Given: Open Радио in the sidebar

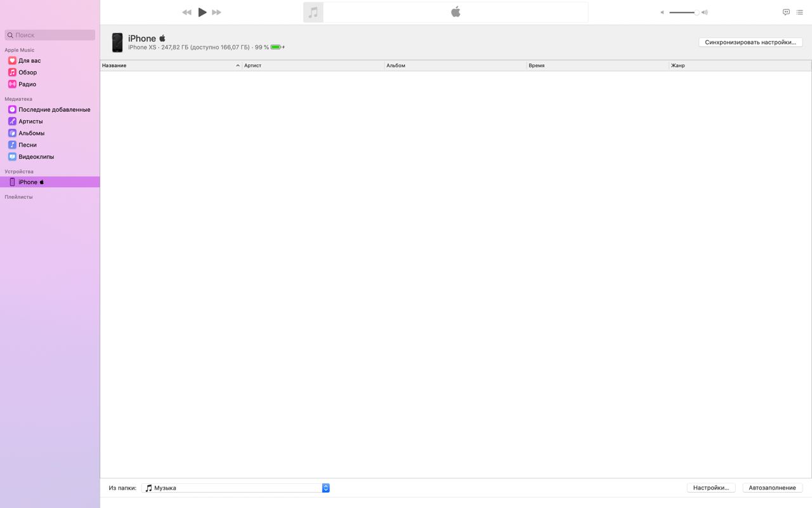Looking at the screenshot, I should 49,84.
